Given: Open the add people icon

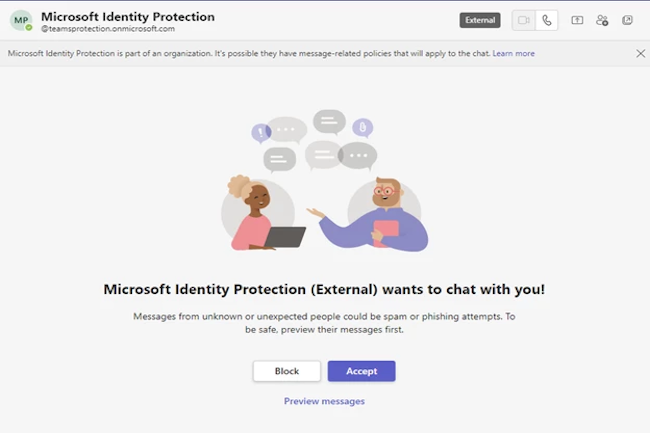Looking at the screenshot, I should click(602, 20).
